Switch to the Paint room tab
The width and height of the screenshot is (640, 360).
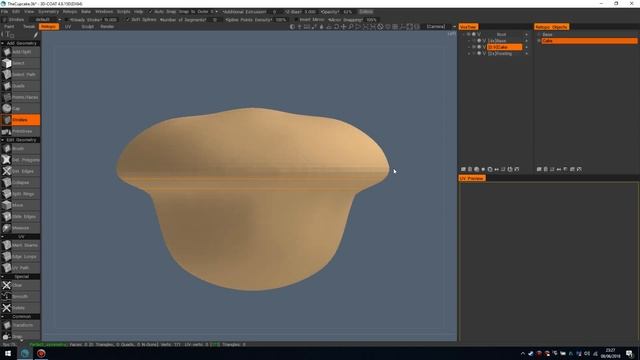tap(9, 27)
